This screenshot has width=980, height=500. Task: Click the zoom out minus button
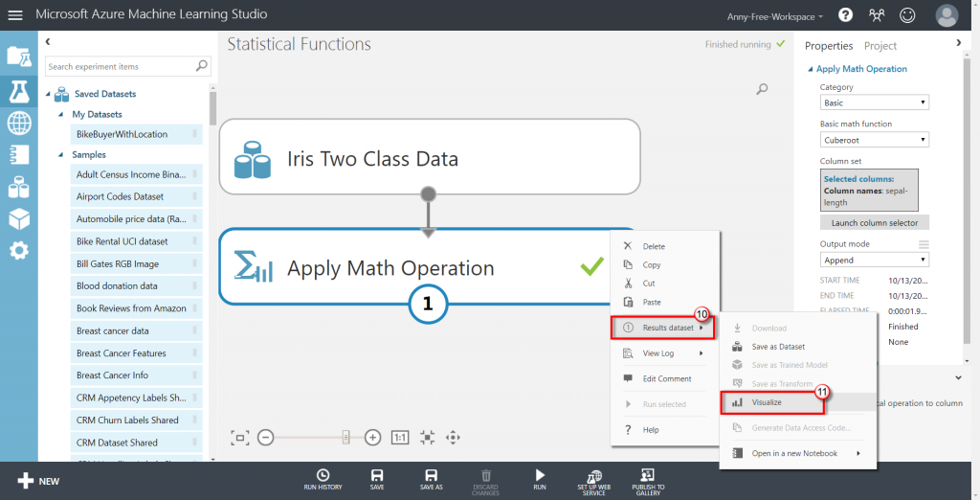pyautogui.click(x=266, y=438)
